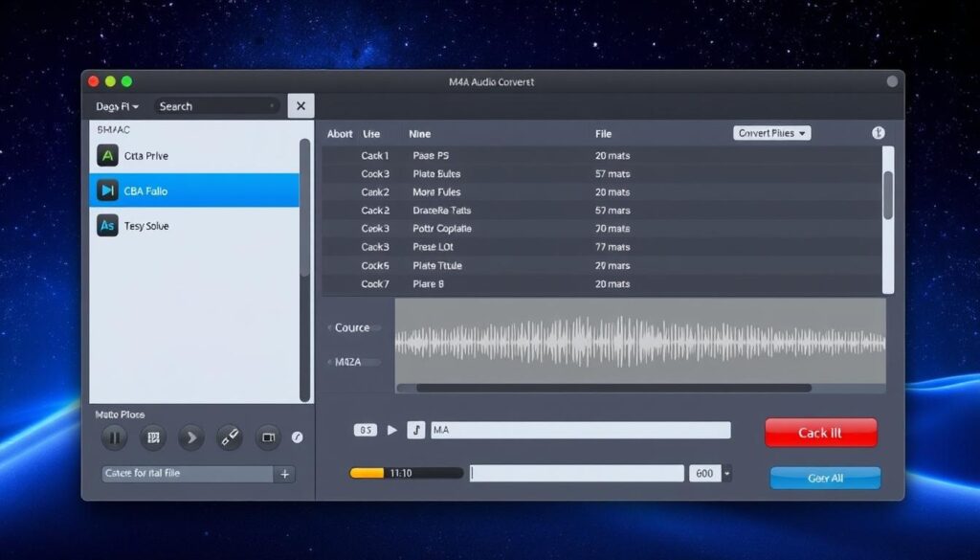980x560 pixels.
Task: Click the info icon right of Convert Files
Action: tap(878, 133)
